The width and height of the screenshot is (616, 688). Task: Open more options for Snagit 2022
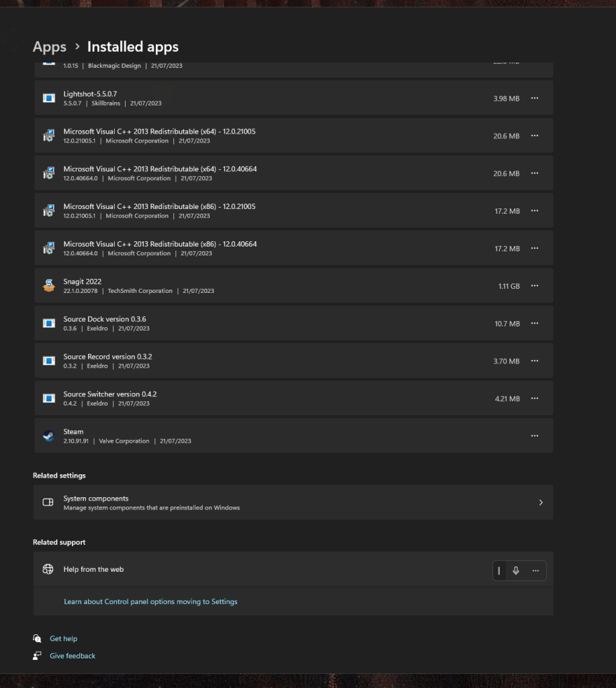coord(535,286)
